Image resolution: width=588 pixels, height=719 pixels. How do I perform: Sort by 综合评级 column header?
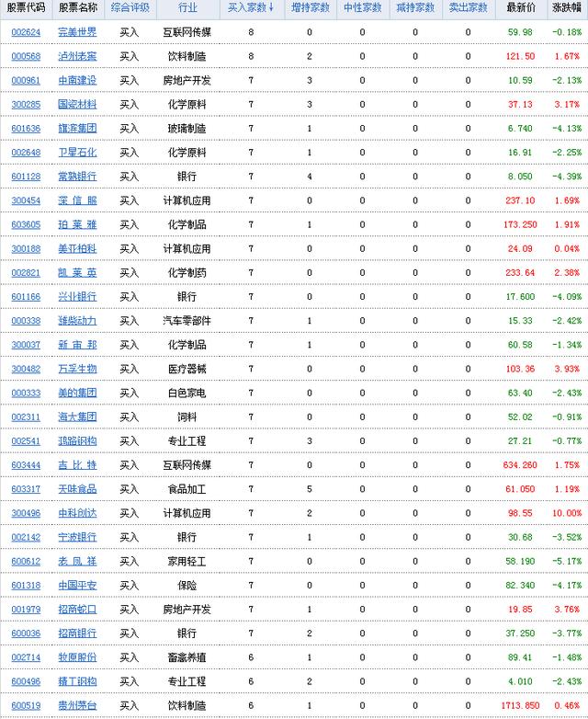tap(130, 7)
